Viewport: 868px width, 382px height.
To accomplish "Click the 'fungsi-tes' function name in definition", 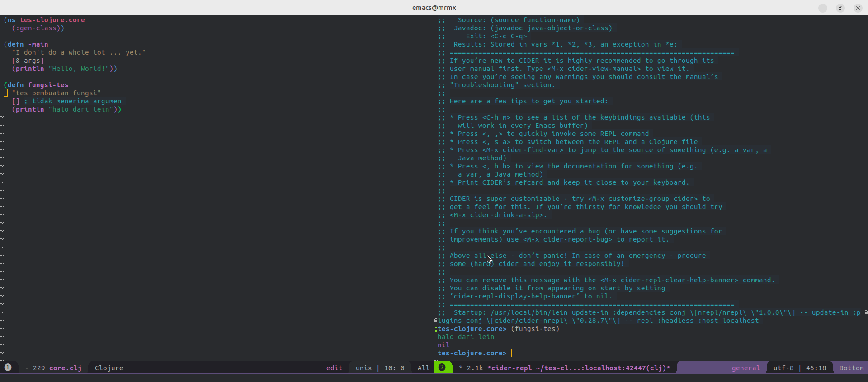I will [x=48, y=85].
